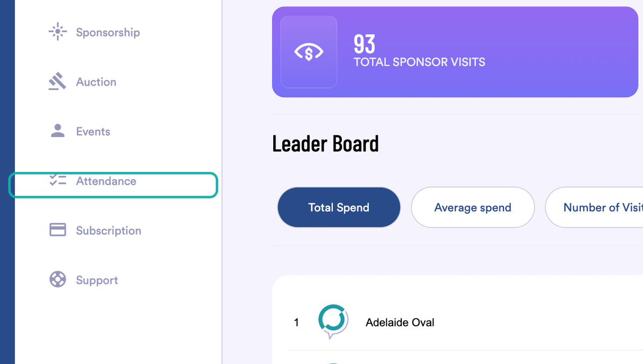Switch to the Average spend filter

[473, 207]
